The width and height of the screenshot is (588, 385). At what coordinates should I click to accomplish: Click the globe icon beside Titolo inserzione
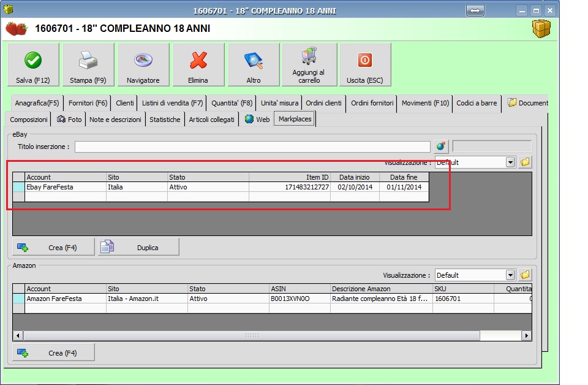coord(441,147)
